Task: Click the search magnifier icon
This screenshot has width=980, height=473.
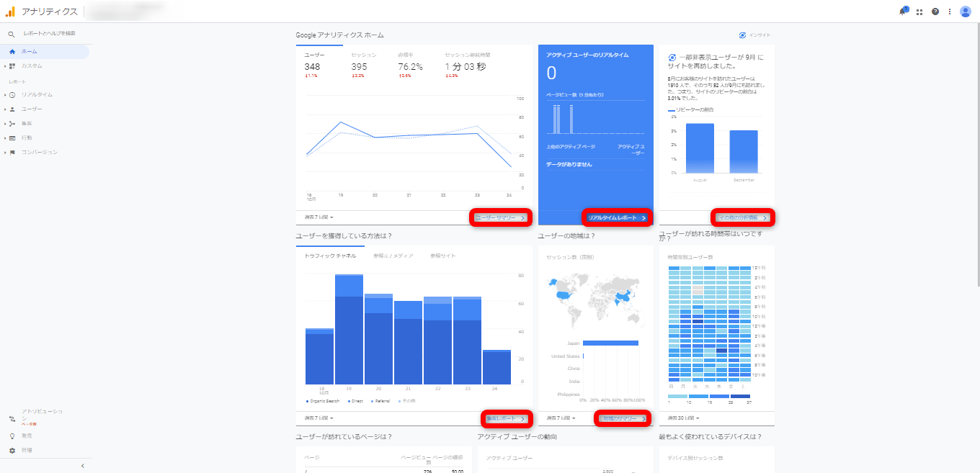Action: tap(11, 34)
